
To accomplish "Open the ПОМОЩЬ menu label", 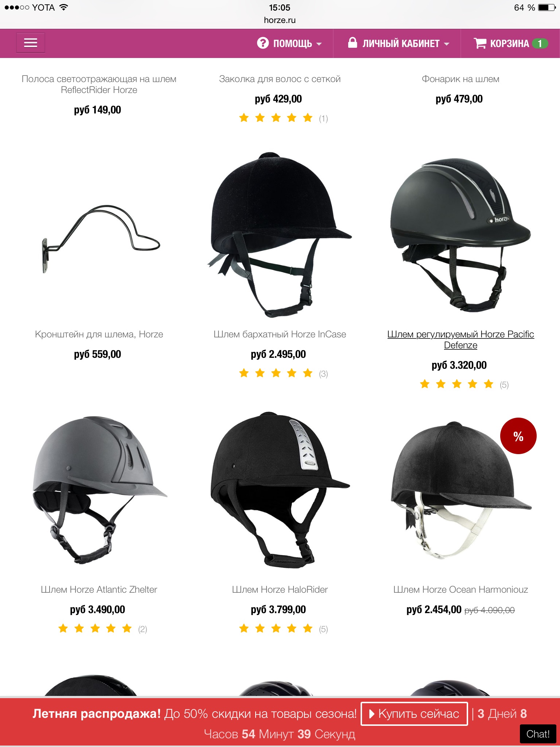I will 292,43.
